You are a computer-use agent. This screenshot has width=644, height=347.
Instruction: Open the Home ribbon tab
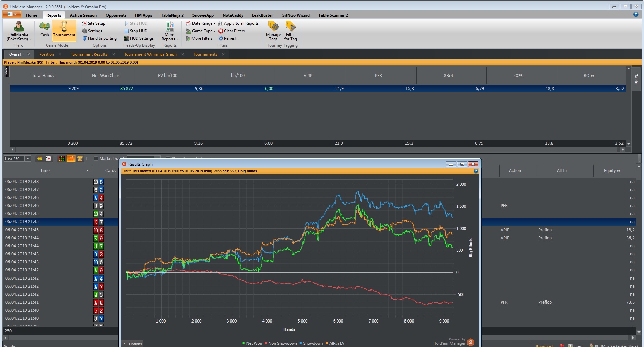point(32,15)
